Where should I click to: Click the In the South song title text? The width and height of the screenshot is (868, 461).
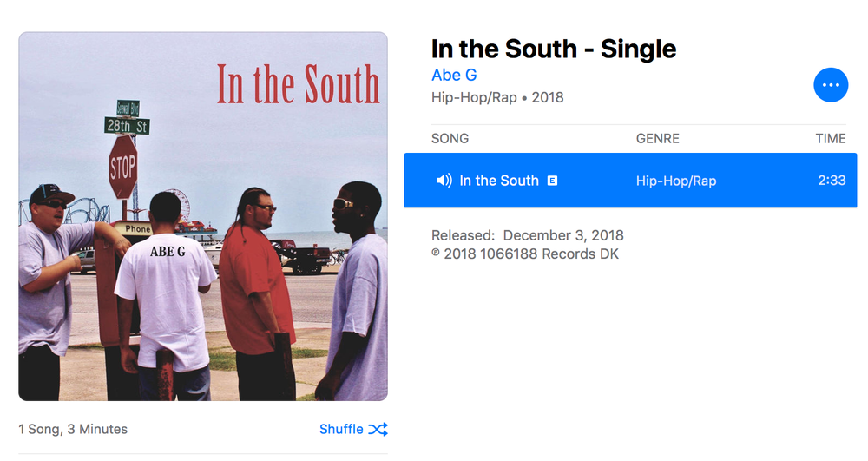(499, 181)
